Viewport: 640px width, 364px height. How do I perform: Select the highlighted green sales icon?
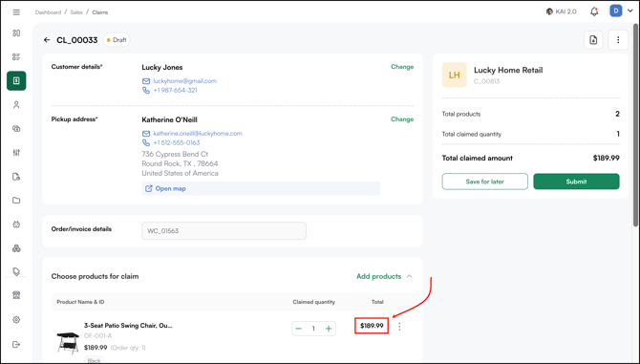(16, 81)
